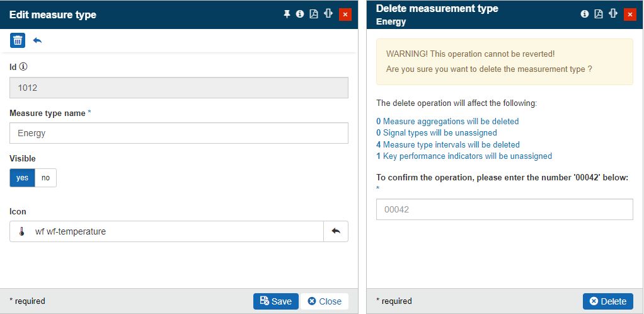
Task: Export Delete measurement type panel as PDF
Action: (x=599, y=14)
